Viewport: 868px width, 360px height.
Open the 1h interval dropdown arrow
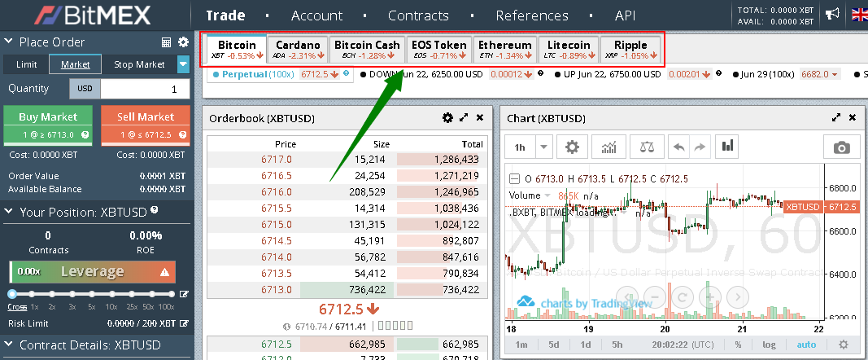543,147
